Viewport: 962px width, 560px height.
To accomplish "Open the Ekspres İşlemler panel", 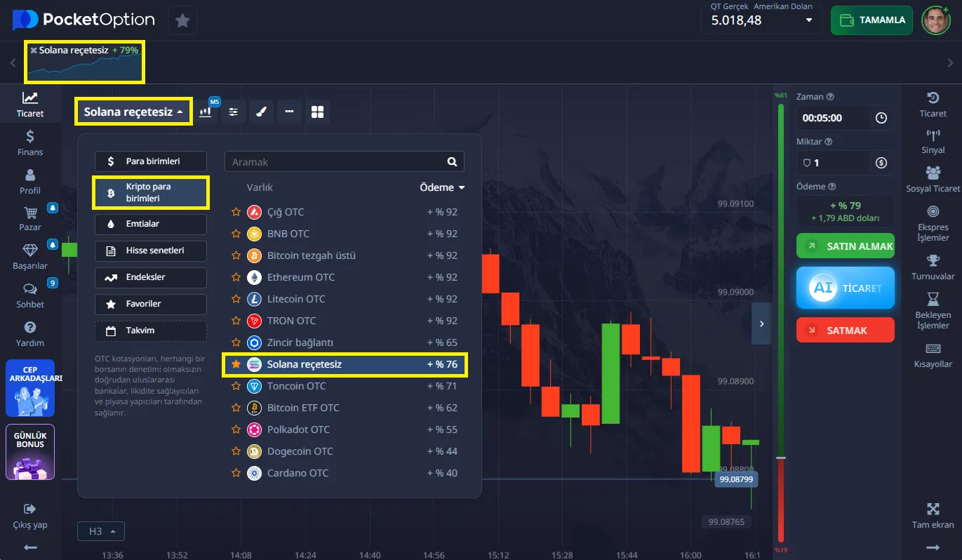I will [933, 223].
